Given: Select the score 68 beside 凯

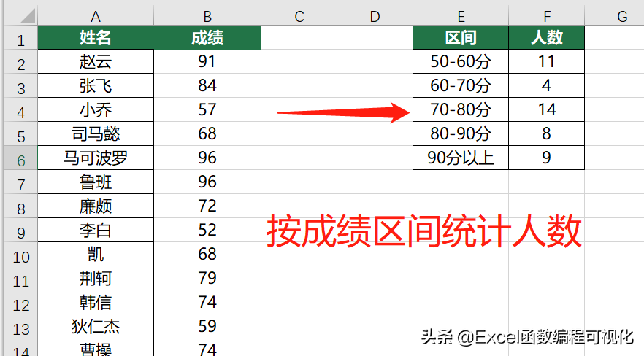Looking at the screenshot, I should point(207,255).
